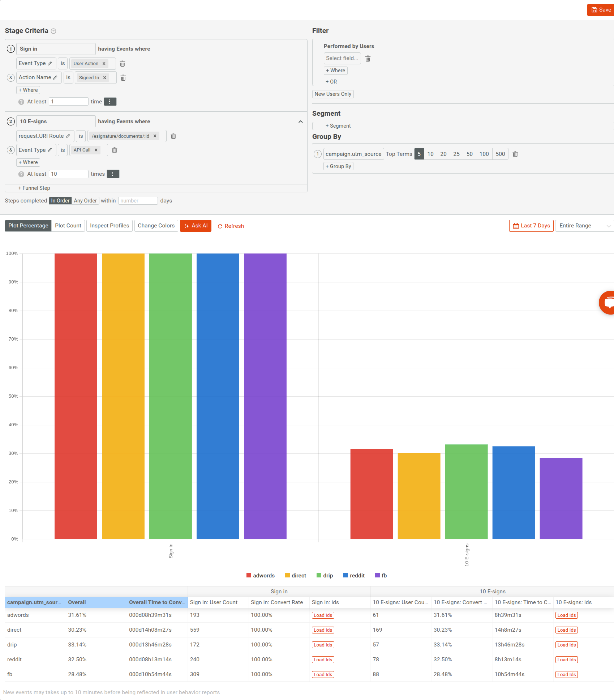This screenshot has height=700, width=614.
Task: Enable the New Users Only filter
Action: coord(332,94)
